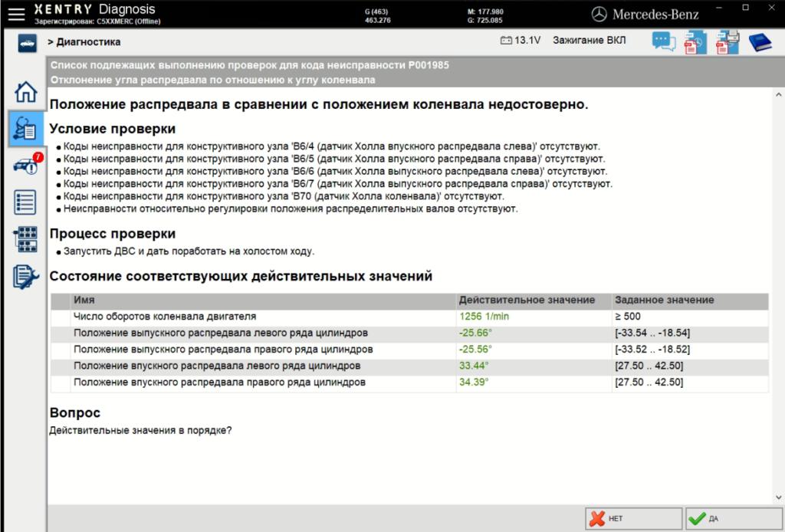Click the Имя column header
Viewport: 785px width, 532px height.
pos(84,300)
